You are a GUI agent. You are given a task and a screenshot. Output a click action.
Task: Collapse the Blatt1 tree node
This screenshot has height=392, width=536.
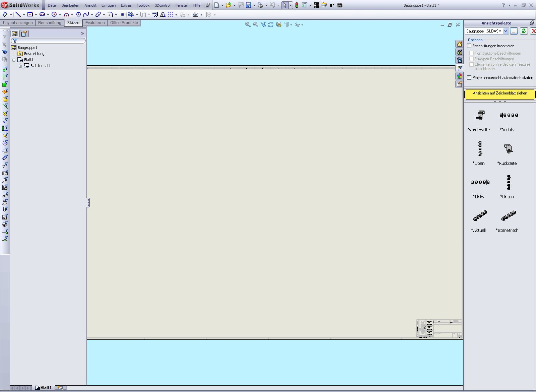[x=14, y=60]
